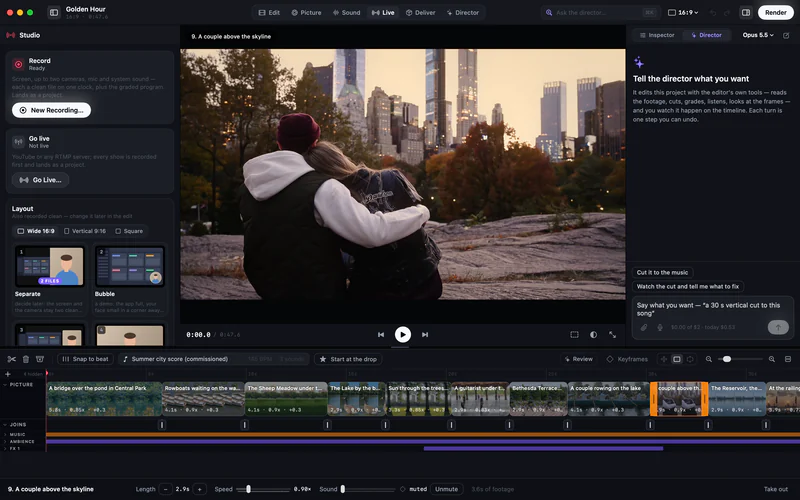
Task: Open the 16:9 aspect ratio dropdown
Action: pos(683,12)
